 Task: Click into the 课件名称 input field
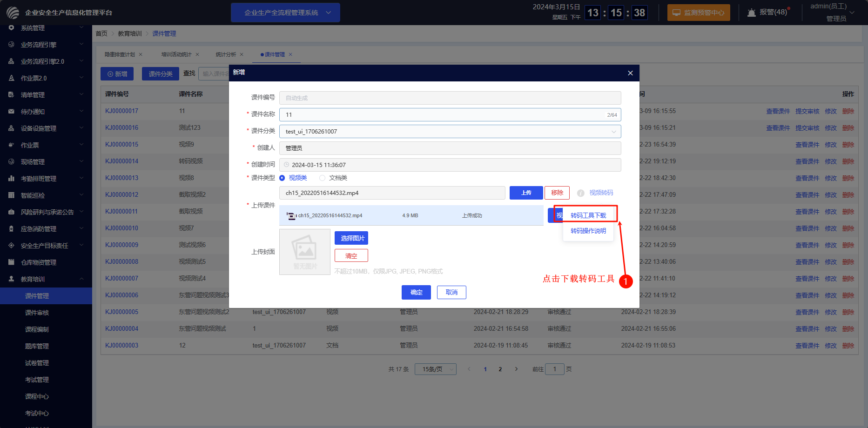[x=450, y=114]
